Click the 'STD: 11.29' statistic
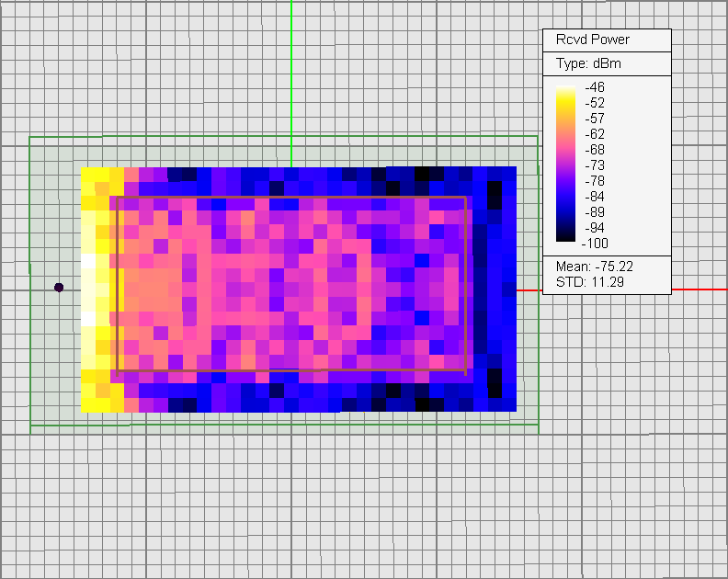 point(589,282)
